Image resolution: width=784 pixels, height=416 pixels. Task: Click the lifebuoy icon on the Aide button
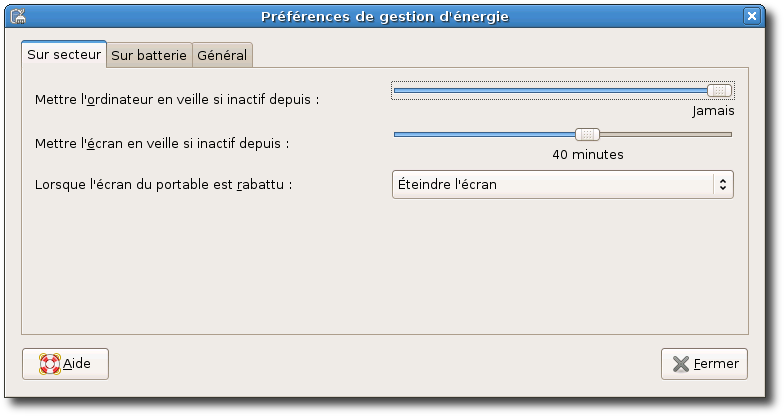(x=49, y=364)
